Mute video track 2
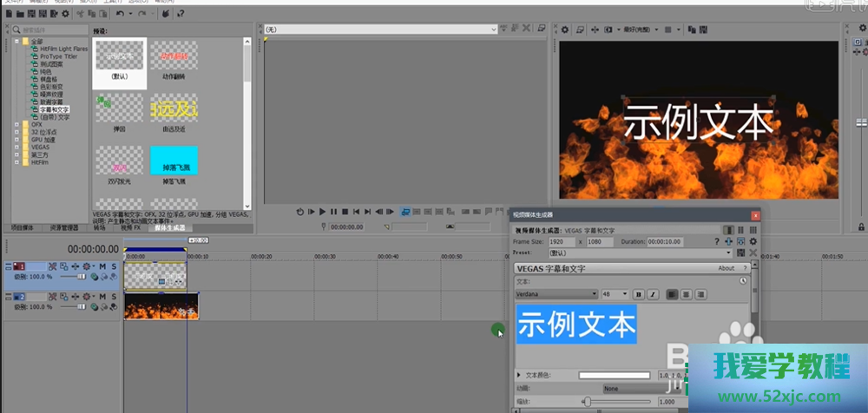 click(102, 297)
